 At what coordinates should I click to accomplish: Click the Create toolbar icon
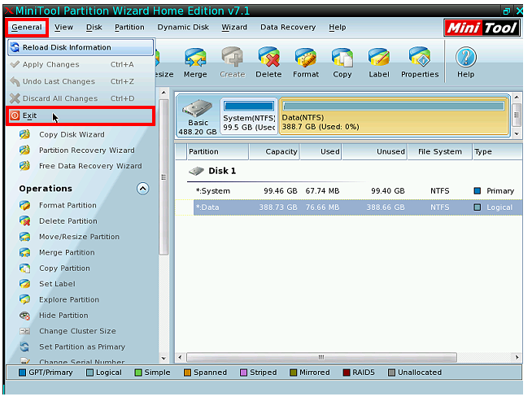pyautogui.click(x=233, y=57)
